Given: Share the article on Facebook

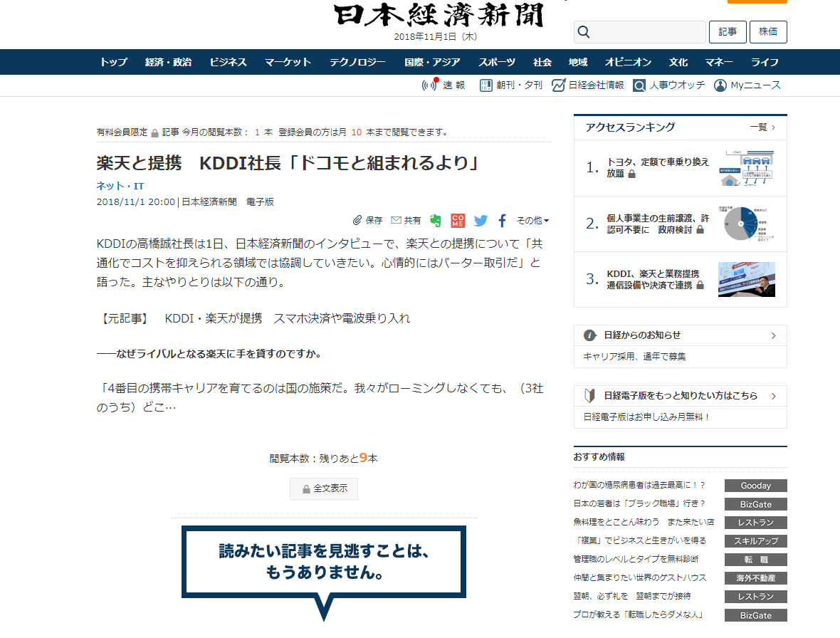Looking at the screenshot, I should coord(502,220).
